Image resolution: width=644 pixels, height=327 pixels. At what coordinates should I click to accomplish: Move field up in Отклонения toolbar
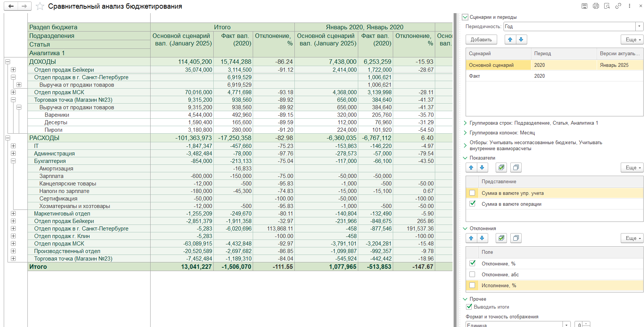point(471,238)
